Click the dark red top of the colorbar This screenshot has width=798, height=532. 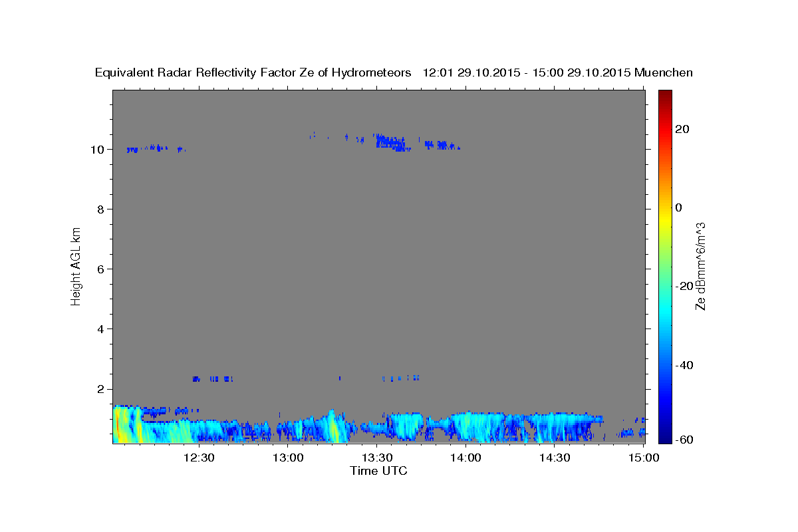pos(664,95)
